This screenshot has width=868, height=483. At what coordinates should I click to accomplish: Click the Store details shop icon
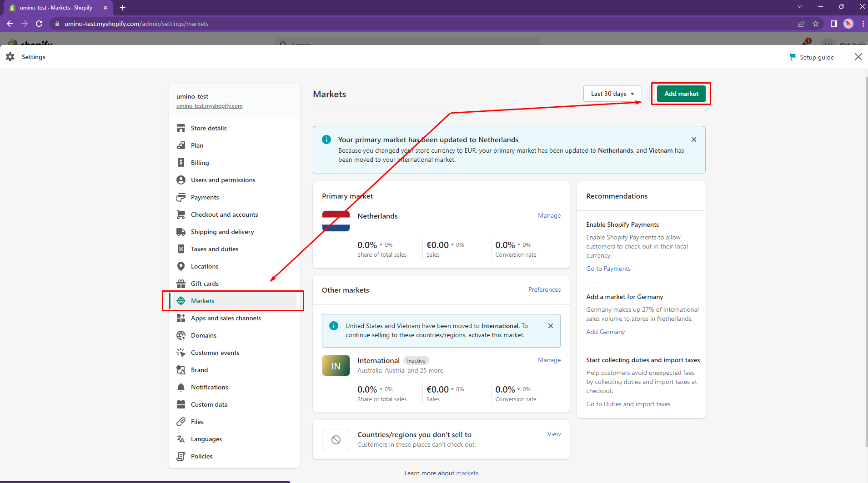[181, 128]
